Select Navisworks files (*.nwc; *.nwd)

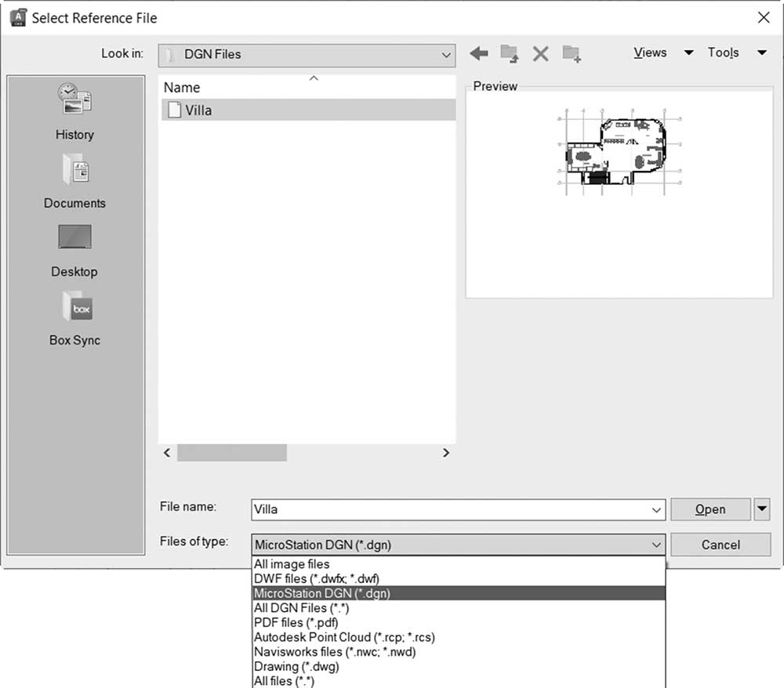(x=459, y=652)
